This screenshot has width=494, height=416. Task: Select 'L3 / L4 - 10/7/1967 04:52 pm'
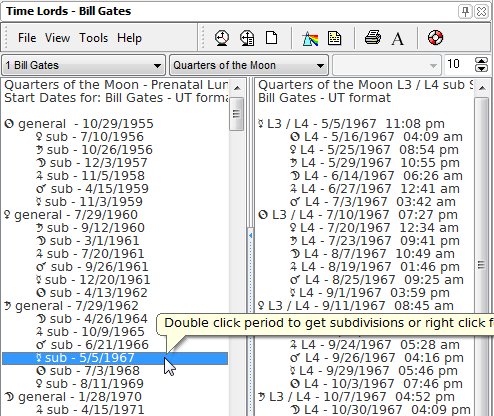pyautogui.click(x=357, y=397)
